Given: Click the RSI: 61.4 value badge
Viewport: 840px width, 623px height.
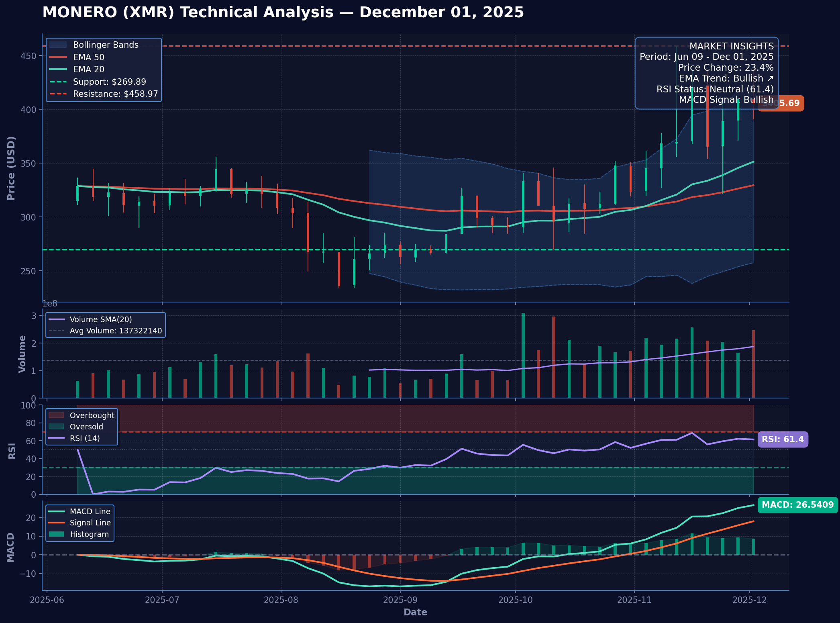Looking at the screenshot, I should point(783,439).
